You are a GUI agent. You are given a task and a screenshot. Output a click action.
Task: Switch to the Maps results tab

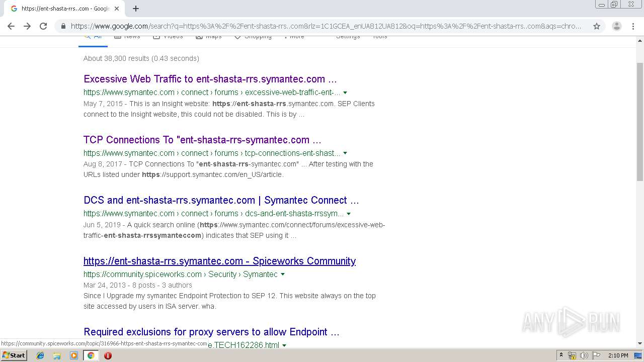pyautogui.click(x=209, y=37)
